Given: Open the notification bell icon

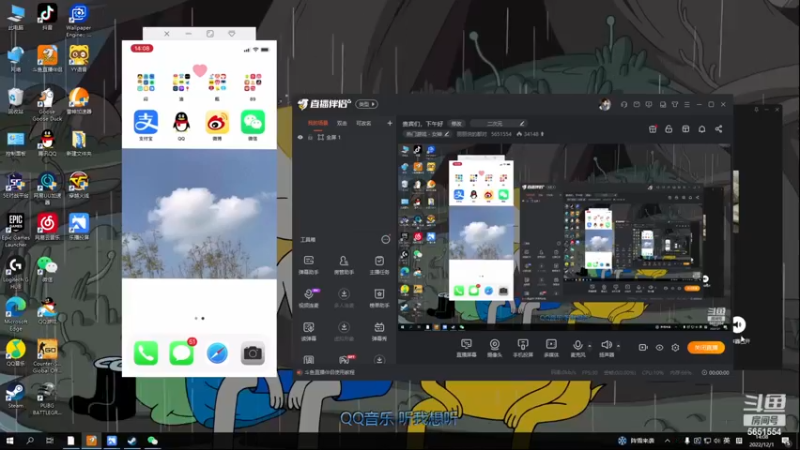Looking at the screenshot, I should pyautogui.click(x=702, y=129).
